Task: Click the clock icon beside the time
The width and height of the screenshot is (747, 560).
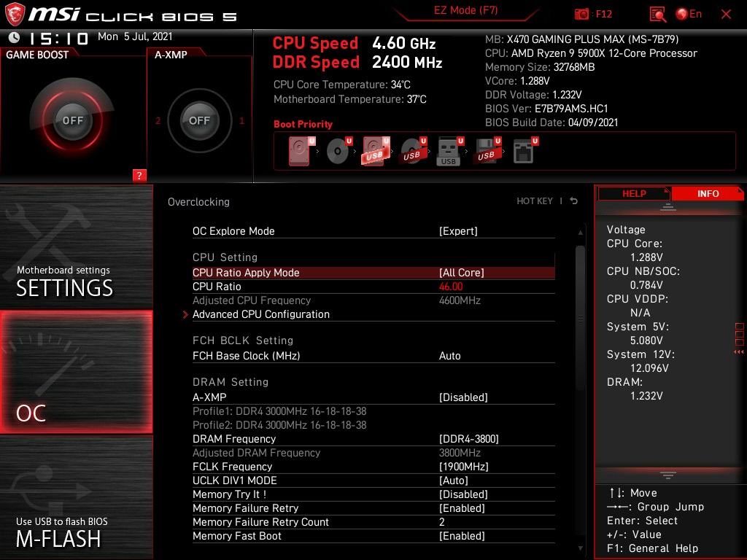Action: coord(15,37)
